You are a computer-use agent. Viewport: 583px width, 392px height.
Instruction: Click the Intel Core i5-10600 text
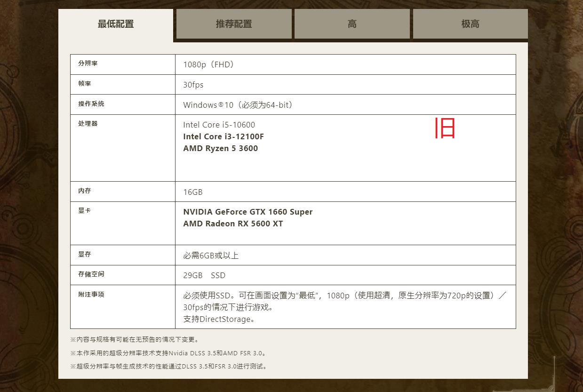(x=219, y=125)
